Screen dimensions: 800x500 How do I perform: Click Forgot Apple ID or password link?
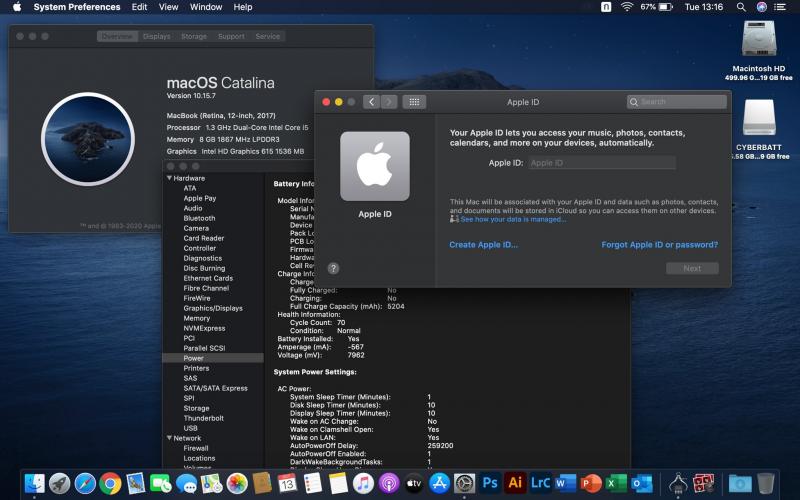click(x=659, y=245)
